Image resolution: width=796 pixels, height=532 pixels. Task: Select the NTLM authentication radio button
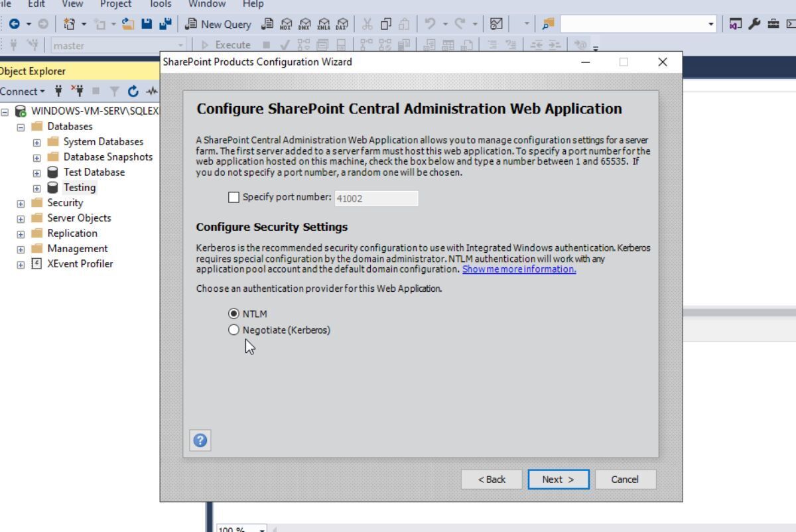point(233,314)
